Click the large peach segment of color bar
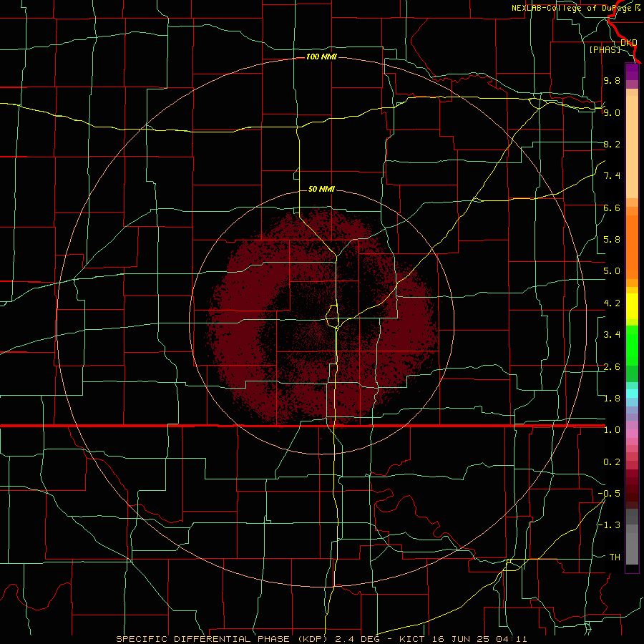The width and height of the screenshot is (644, 644). [x=632, y=147]
